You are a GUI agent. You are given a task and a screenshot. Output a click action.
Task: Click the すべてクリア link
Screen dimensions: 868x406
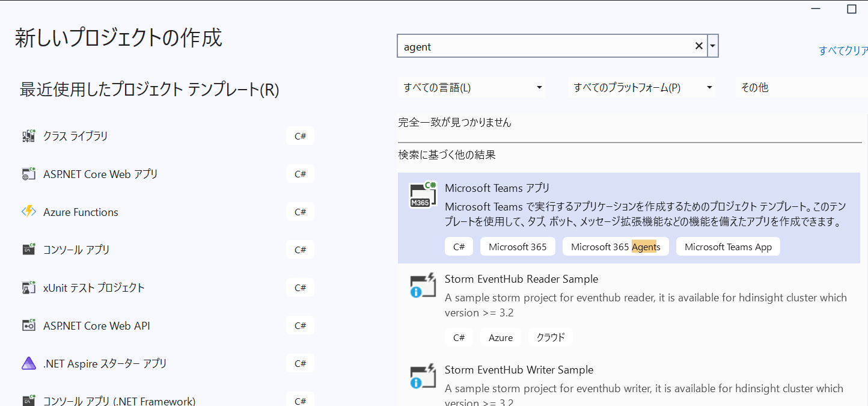click(x=843, y=51)
